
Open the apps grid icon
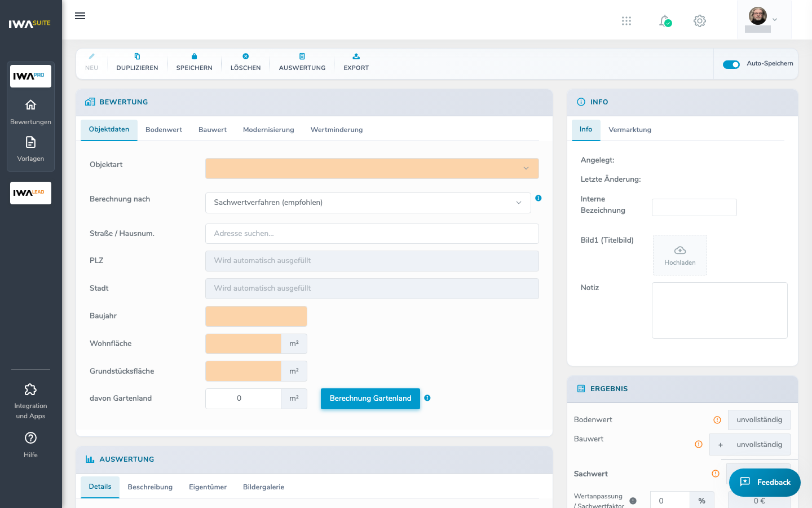[x=626, y=21]
